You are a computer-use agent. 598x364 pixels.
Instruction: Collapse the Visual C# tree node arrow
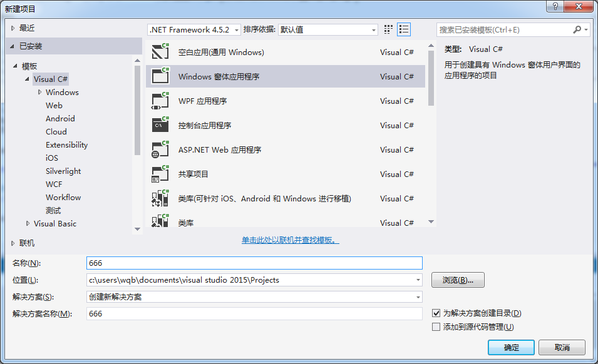point(27,79)
